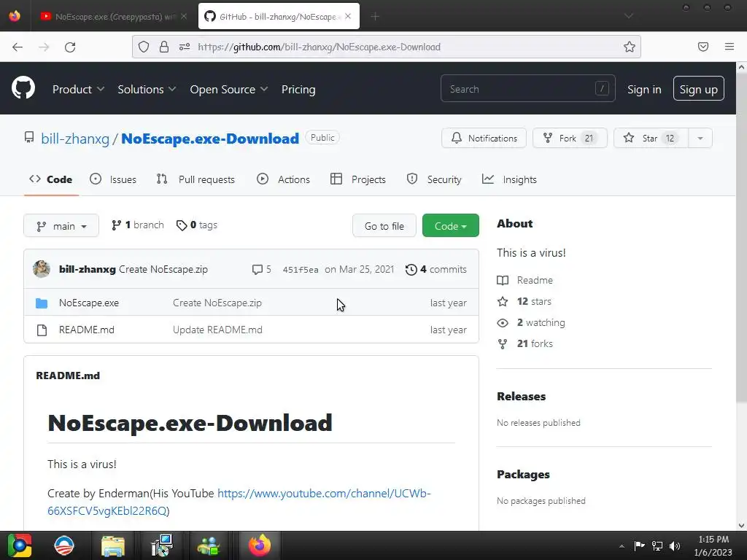This screenshot has height=560, width=747.
Task: Open the NoEscape.exe-Download repo title link
Action: tap(210, 139)
